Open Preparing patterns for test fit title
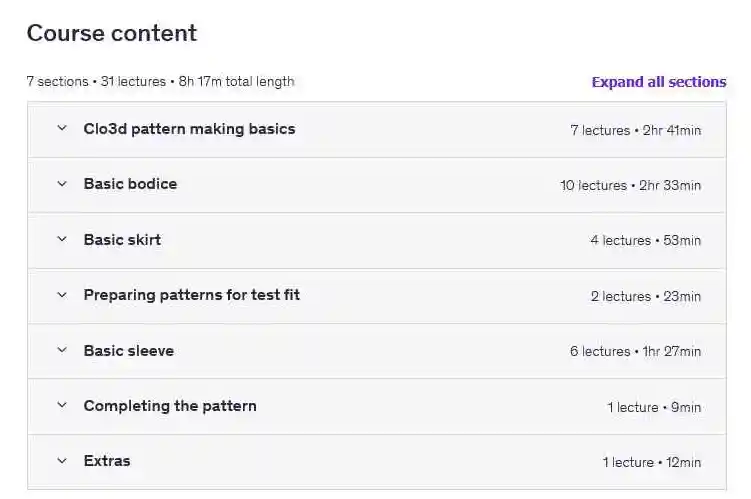 pos(191,295)
